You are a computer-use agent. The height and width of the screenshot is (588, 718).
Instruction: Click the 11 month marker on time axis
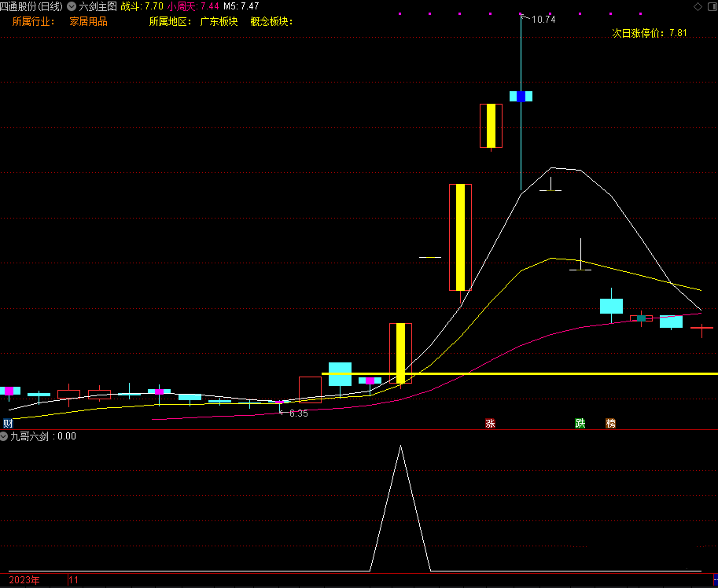[x=74, y=580]
